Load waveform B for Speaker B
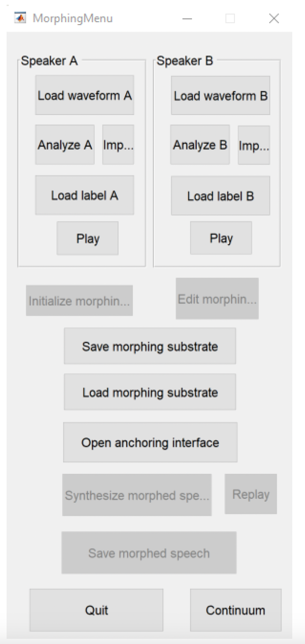305x644 pixels. [x=220, y=96]
